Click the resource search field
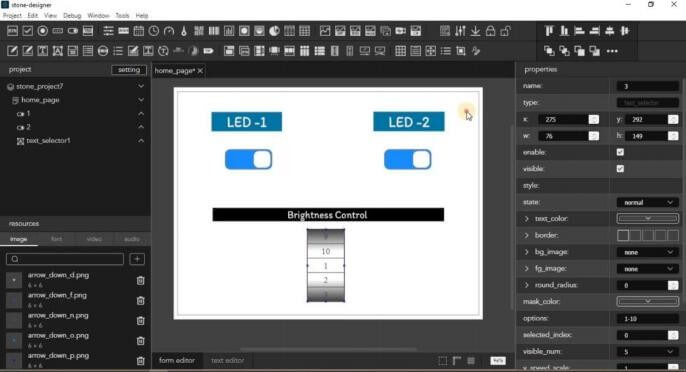The image size is (686, 372). (x=65, y=259)
